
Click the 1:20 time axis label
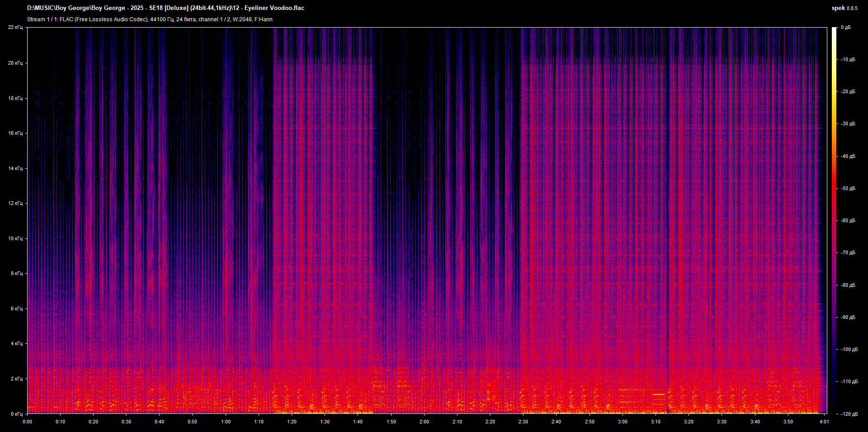[292, 422]
